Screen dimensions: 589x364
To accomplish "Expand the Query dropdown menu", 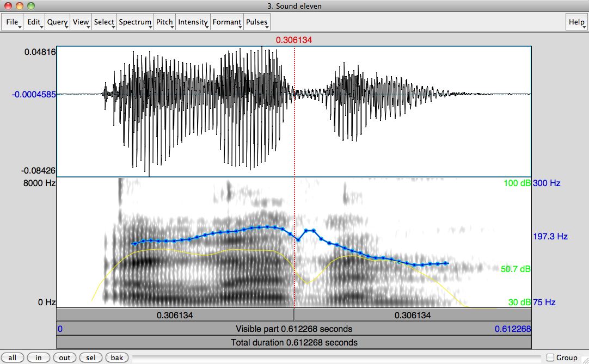I will pyautogui.click(x=57, y=22).
